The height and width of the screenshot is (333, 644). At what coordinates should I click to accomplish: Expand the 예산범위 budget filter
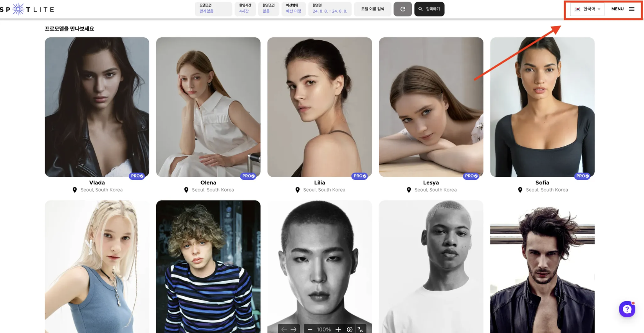(294, 9)
